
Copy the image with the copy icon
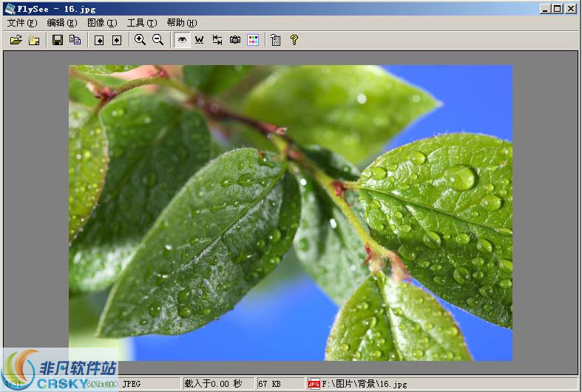(75, 40)
